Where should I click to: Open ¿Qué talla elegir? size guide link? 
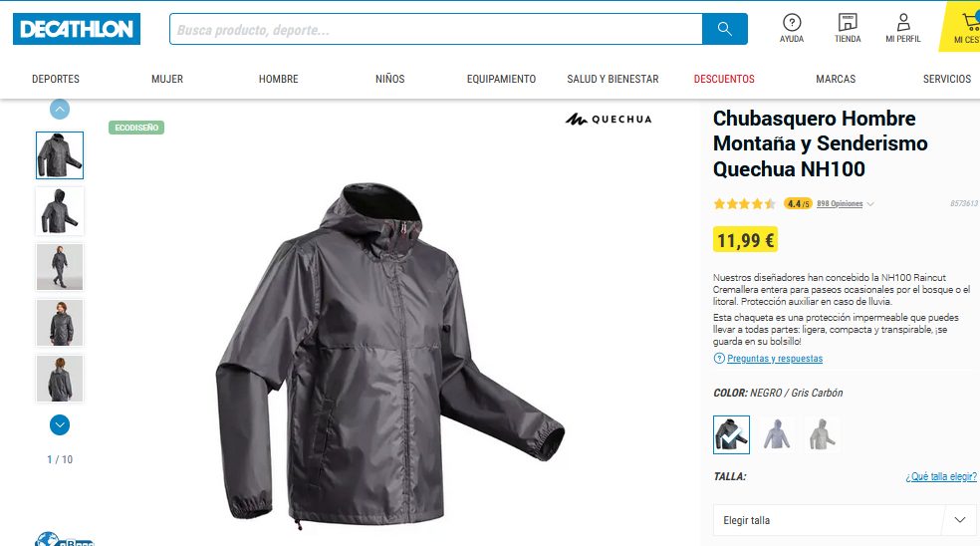pyautogui.click(x=940, y=476)
